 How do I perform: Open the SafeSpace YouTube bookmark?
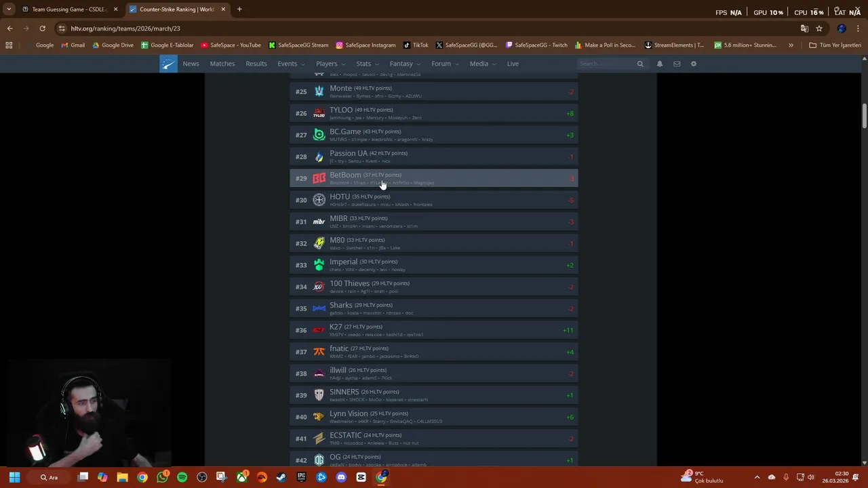(x=231, y=45)
